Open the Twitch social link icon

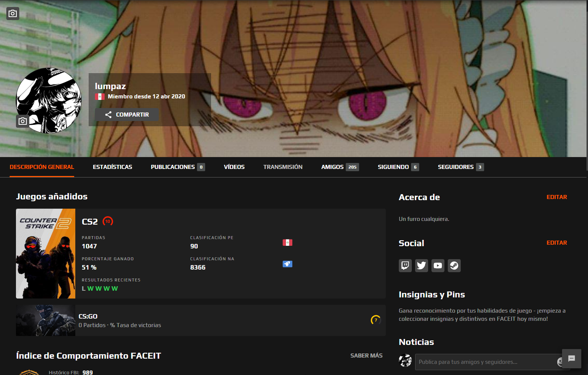[405, 265]
